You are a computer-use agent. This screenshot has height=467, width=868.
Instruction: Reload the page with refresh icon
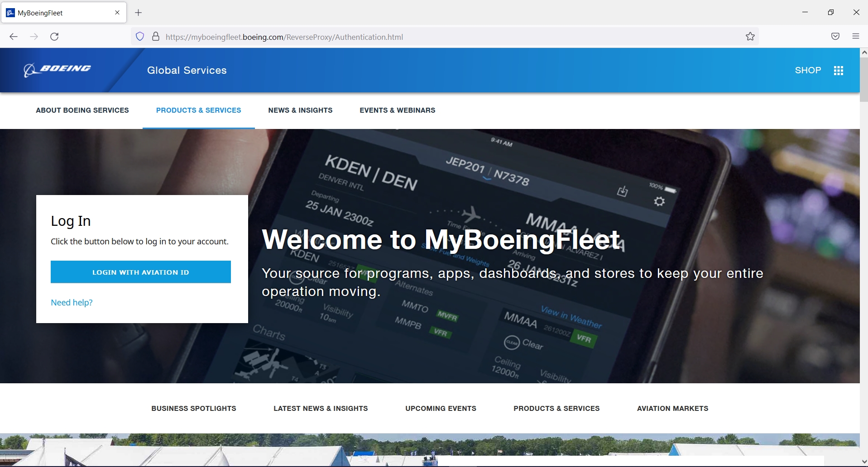[x=54, y=37]
